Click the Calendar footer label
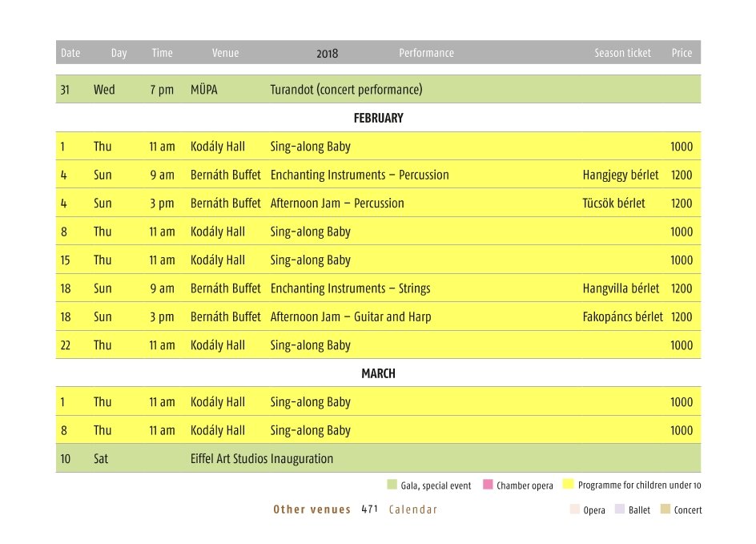Viewport: 756px width, 544px height. tap(413, 510)
